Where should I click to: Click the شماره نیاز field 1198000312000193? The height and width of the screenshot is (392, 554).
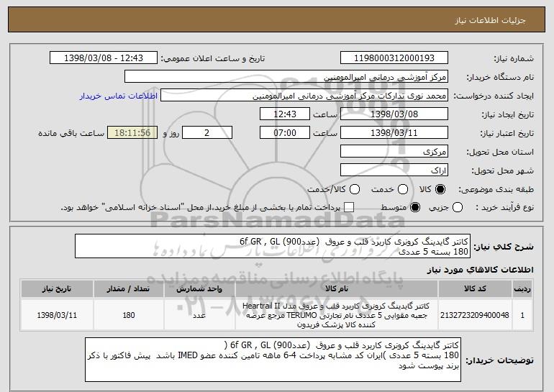click(x=394, y=58)
